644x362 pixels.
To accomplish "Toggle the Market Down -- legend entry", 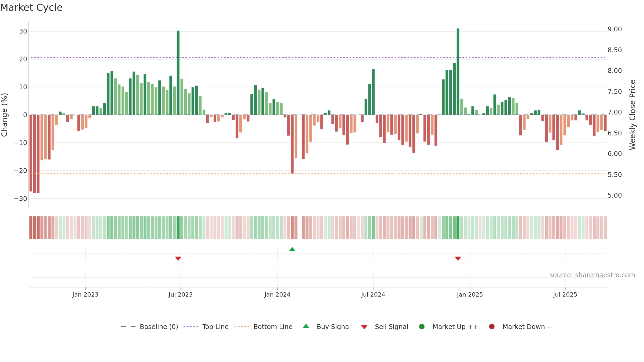I will (x=520, y=327).
